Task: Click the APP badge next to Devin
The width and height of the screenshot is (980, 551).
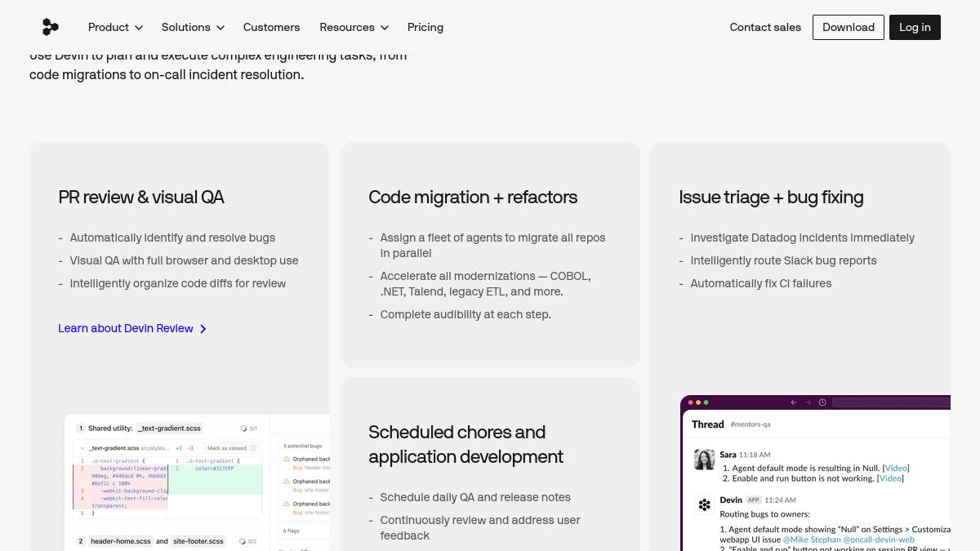Action: click(x=753, y=500)
